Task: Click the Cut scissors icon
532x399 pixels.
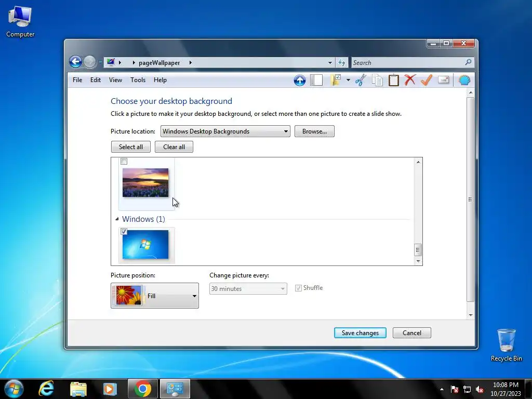Action: click(361, 81)
